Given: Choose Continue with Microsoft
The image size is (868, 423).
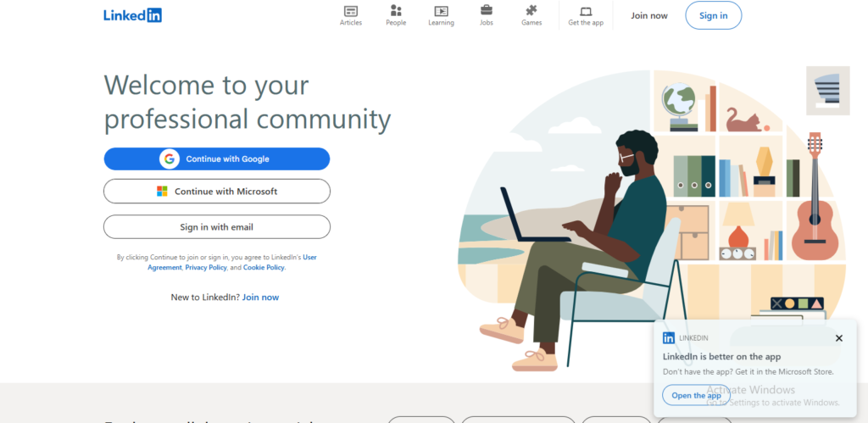Looking at the screenshot, I should coord(217,192).
